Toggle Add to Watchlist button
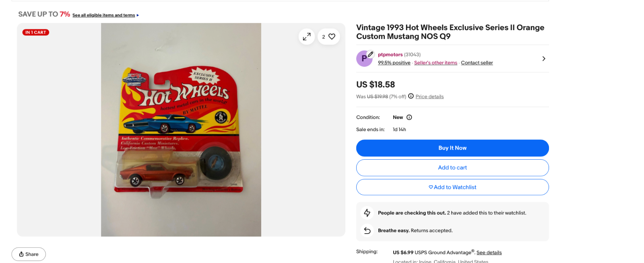The image size is (644, 263). [452, 187]
